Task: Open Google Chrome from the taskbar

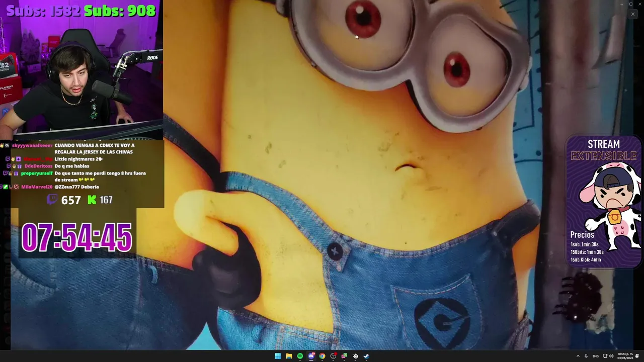Action: [x=322, y=356]
